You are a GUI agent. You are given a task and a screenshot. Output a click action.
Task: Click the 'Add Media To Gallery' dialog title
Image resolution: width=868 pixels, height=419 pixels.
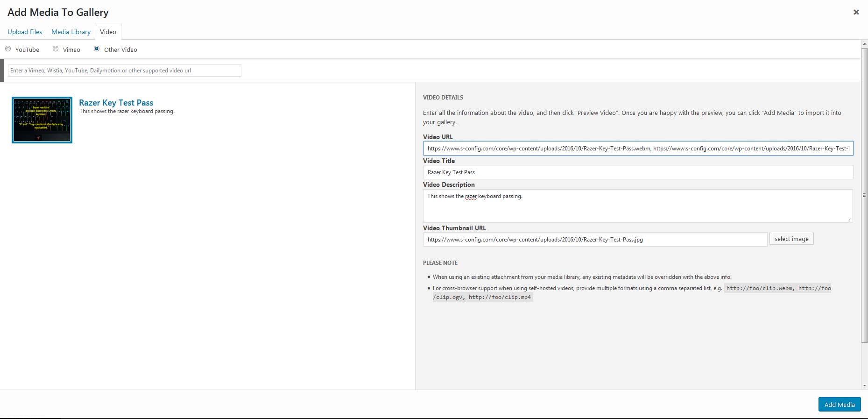coord(58,12)
